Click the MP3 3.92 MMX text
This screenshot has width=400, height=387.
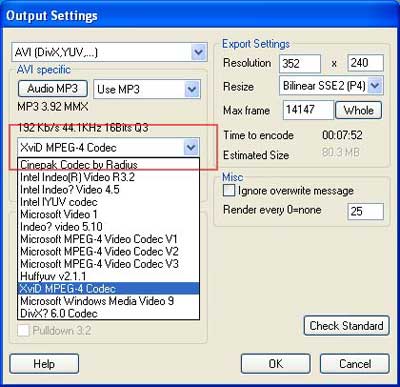pyautogui.click(x=53, y=107)
